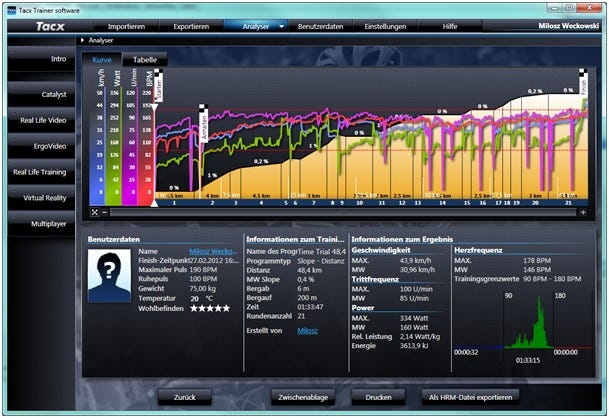Click the white triangle cursor at the chart bottom

[x=154, y=203]
